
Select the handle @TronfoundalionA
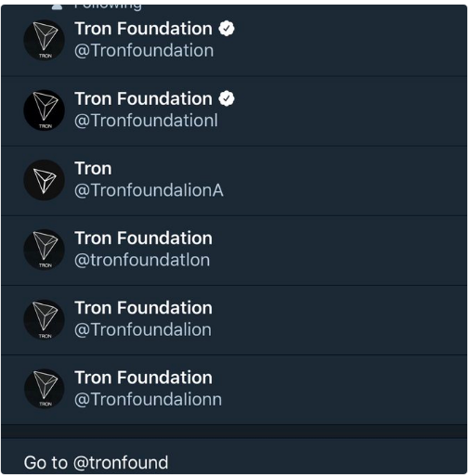coord(149,190)
